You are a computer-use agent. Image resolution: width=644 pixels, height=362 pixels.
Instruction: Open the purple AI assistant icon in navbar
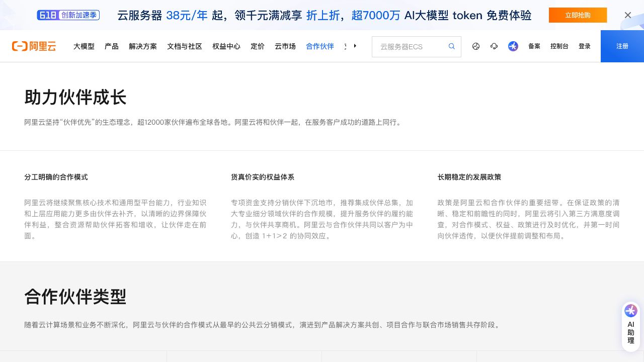[x=513, y=46]
